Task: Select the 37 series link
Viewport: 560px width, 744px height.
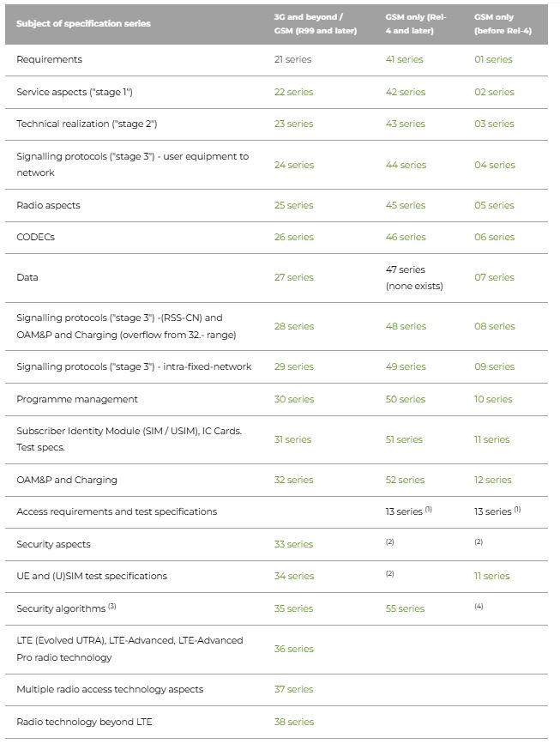Action: tap(293, 689)
